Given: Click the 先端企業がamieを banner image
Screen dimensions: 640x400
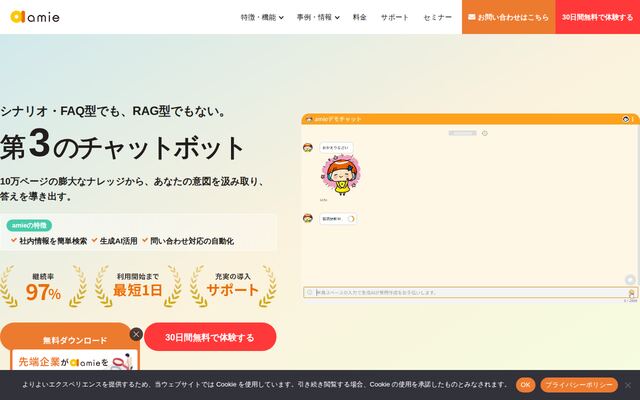Looking at the screenshot, I should [x=75, y=360].
